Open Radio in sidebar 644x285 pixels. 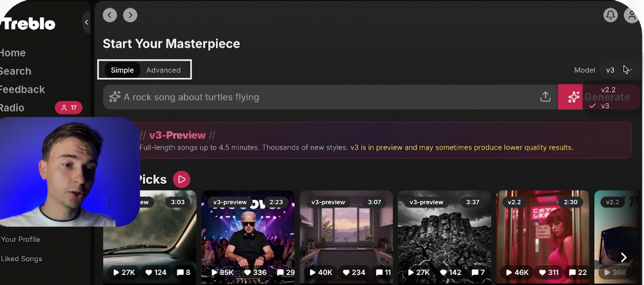12,108
